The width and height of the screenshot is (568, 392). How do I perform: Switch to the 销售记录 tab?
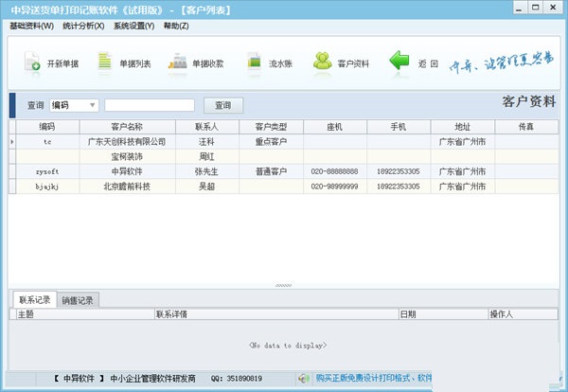(78, 300)
